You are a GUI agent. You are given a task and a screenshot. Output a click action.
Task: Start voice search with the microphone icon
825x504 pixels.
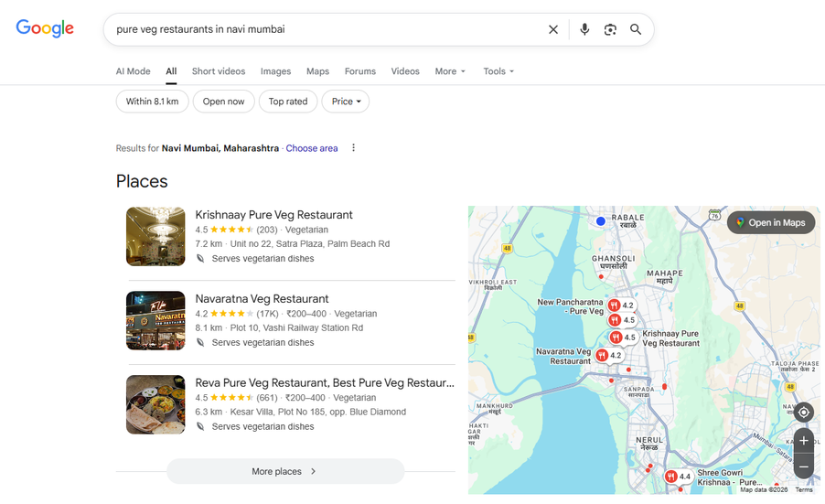[x=584, y=29]
